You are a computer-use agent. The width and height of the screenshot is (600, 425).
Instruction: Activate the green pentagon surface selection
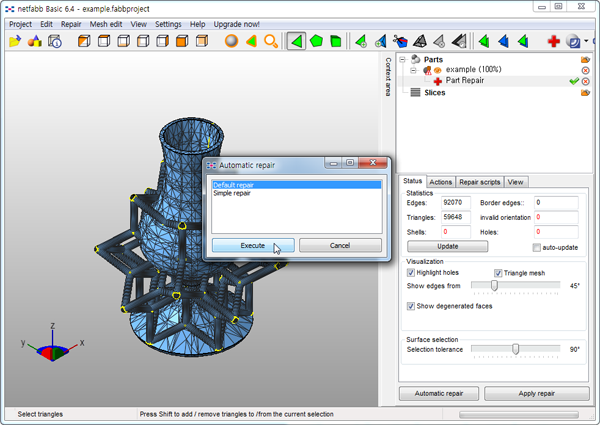(x=316, y=41)
